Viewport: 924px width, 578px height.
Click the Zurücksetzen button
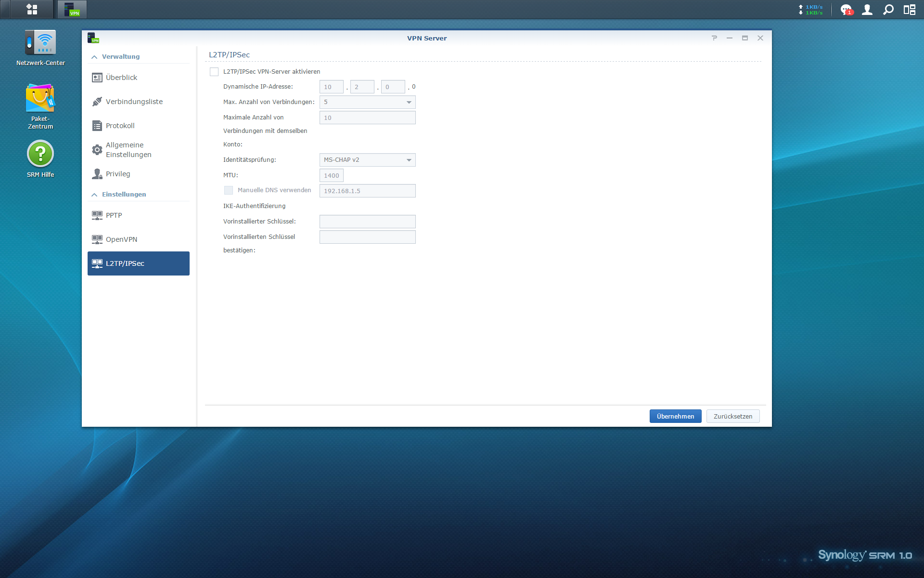(x=732, y=416)
